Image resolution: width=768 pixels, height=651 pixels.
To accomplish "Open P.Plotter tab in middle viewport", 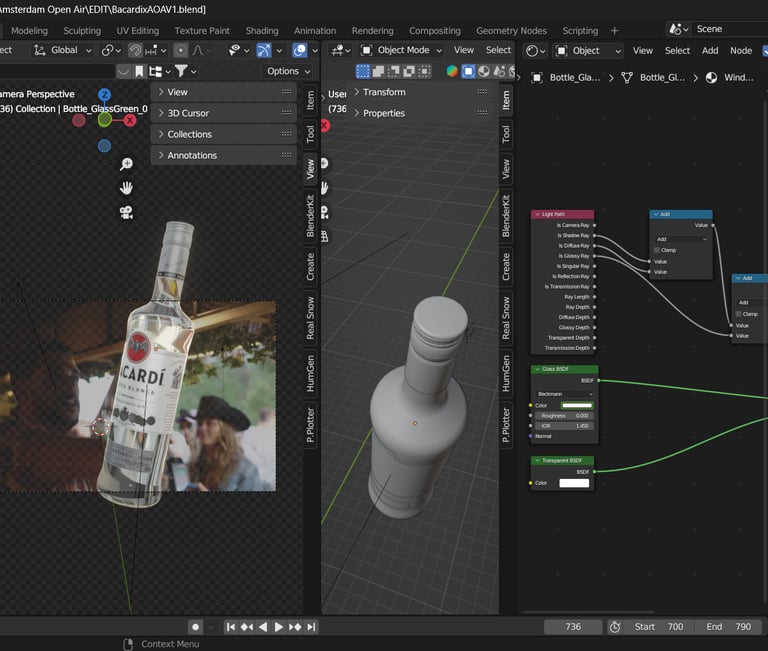I will [x=506, y=425].
